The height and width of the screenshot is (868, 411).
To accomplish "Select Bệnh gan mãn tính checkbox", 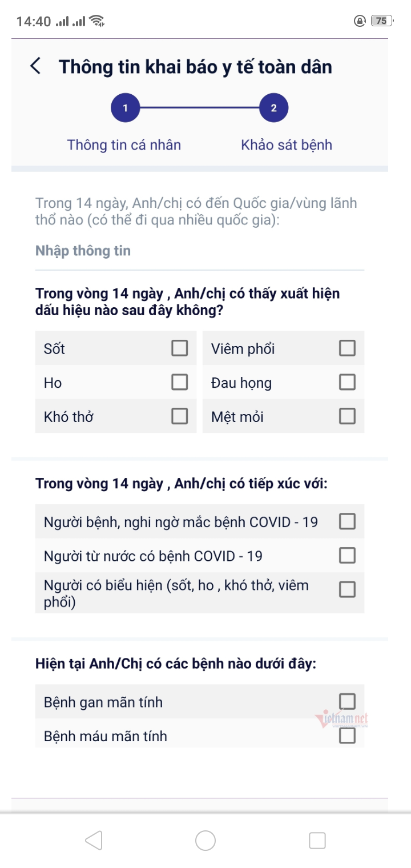I will tap(347, 701).
